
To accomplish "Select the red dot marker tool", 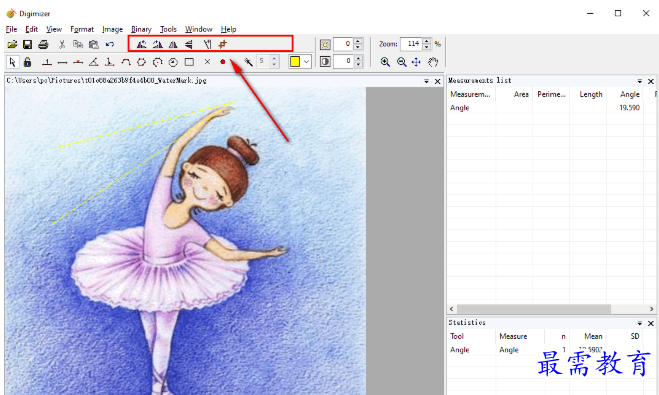I will point(223,62).
